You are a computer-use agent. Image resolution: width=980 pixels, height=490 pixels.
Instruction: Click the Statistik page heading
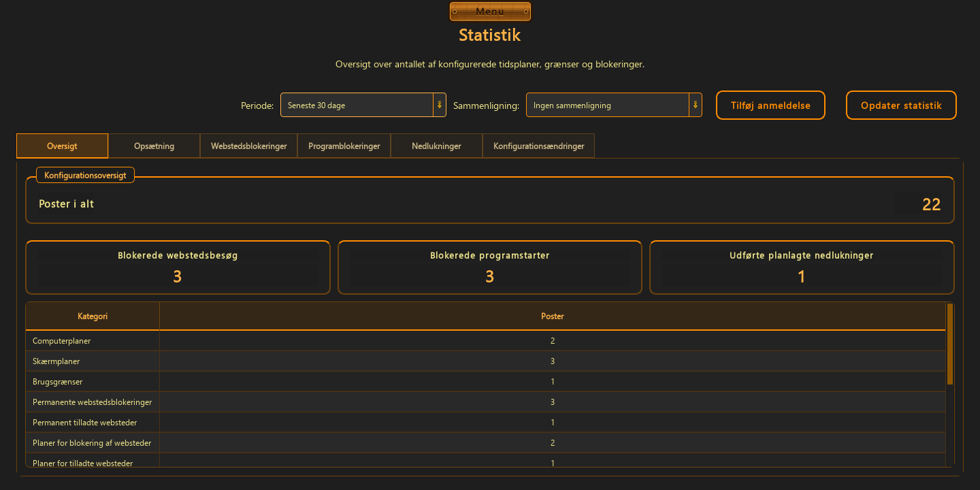(x=490, y=35)
